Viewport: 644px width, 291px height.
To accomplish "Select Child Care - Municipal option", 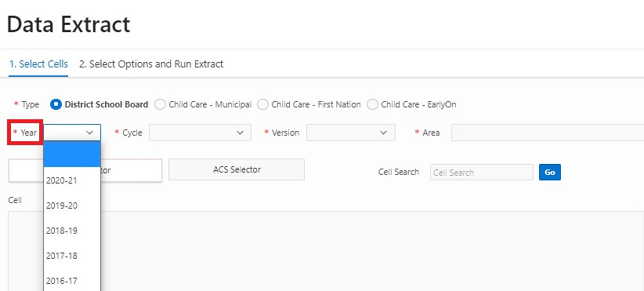I will click(x=160, y=104).
